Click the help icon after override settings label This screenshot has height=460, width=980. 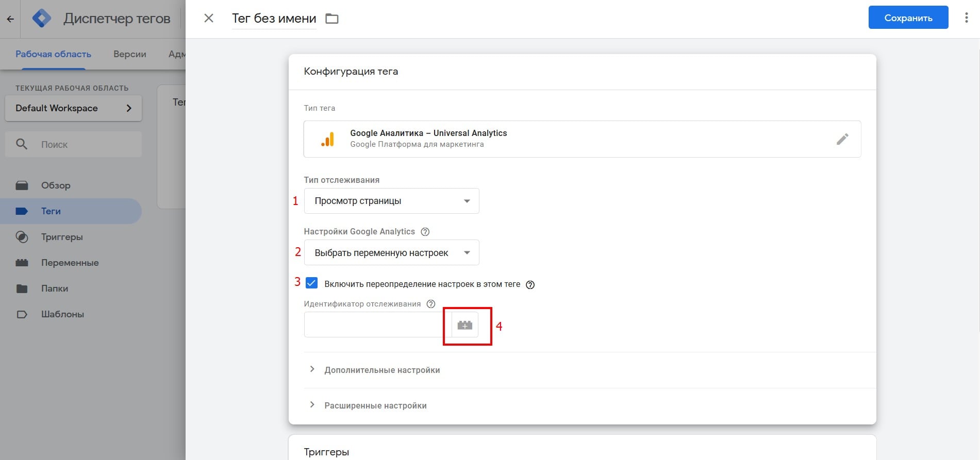click(x=530, y=285)
